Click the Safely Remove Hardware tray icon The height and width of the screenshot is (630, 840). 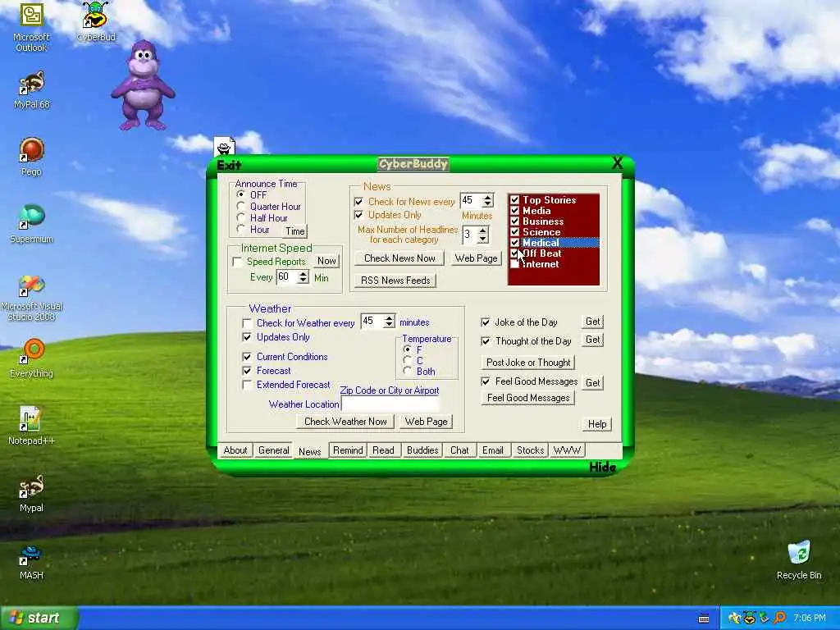pyautogui.click(x=765, y=619)
